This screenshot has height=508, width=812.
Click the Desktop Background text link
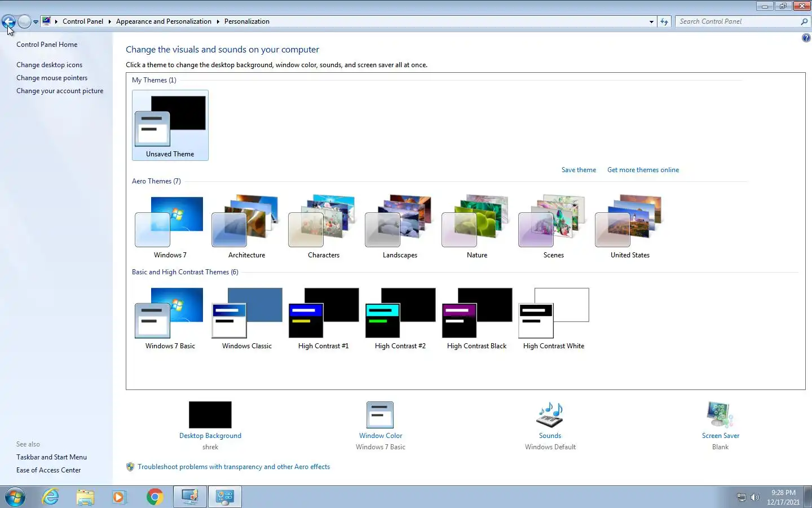(210, 436)
